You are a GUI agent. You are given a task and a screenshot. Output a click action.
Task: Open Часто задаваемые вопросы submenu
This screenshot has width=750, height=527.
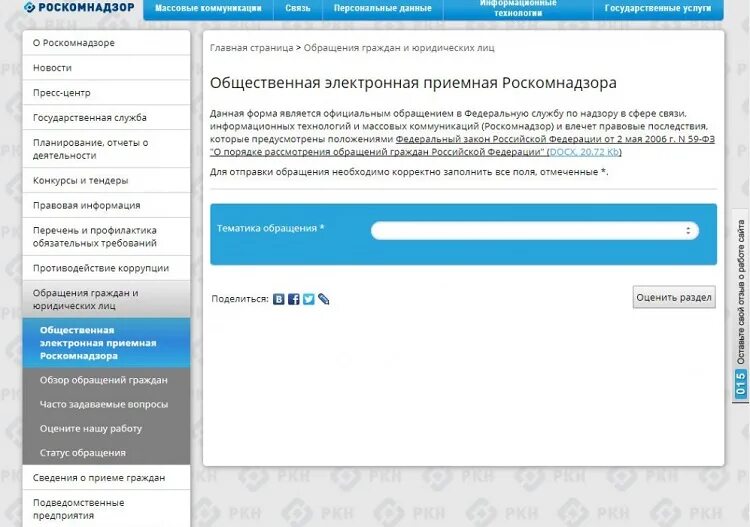coord(106,405)
